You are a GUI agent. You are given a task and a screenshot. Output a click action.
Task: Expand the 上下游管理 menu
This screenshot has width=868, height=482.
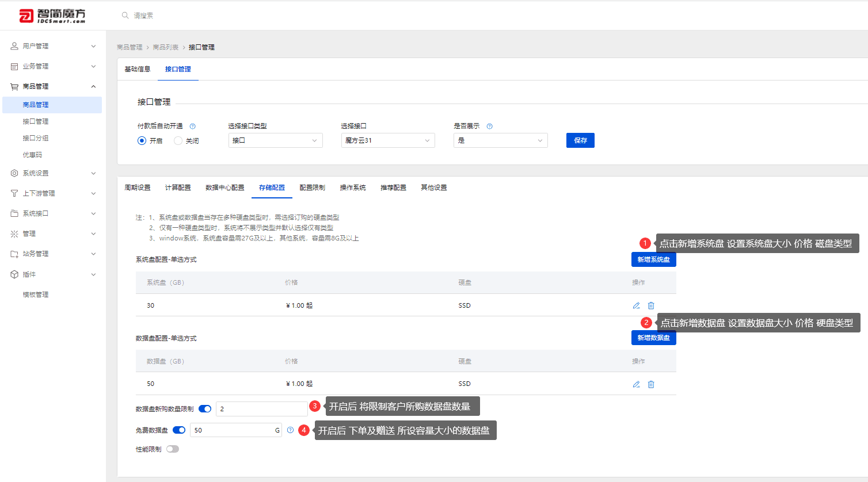point(93,193)
